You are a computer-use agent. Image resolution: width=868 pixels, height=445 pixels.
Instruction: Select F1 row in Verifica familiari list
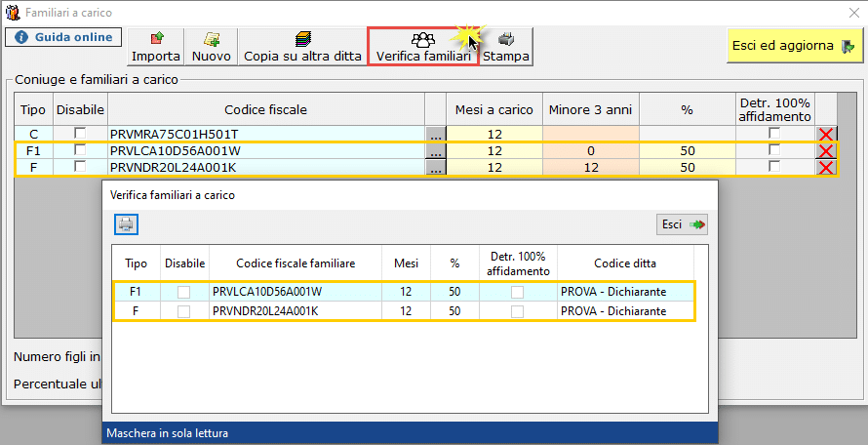click(x=404, y=292)
